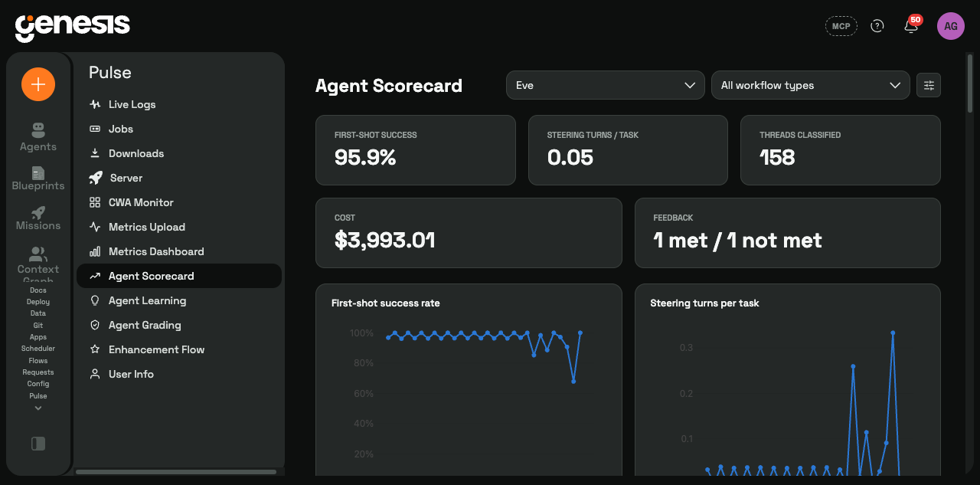Click the Jobs menu icon
980x485 pixels.
click(95, 129)
